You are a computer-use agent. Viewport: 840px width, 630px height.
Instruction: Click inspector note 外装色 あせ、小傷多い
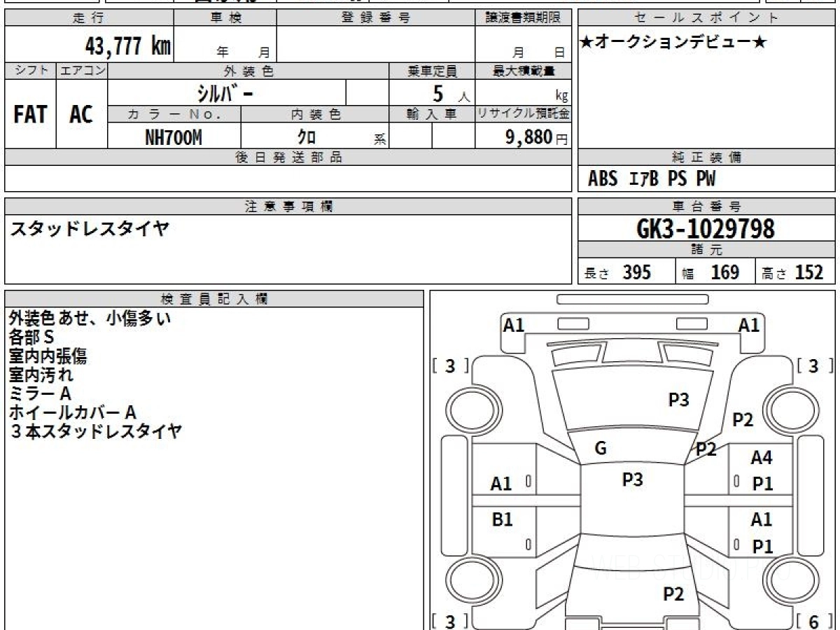pyautogui.click(x=90, y=318)
